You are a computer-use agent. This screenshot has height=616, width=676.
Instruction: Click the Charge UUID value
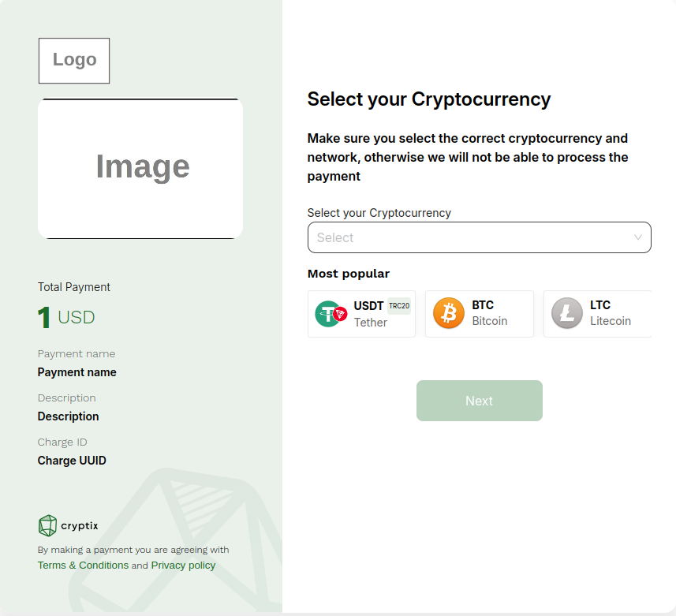[x=72, y=461]
